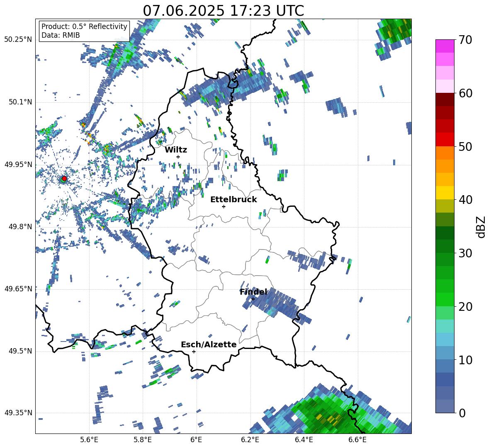Click the 5.6°E longitude label

(x=89, y=440)
